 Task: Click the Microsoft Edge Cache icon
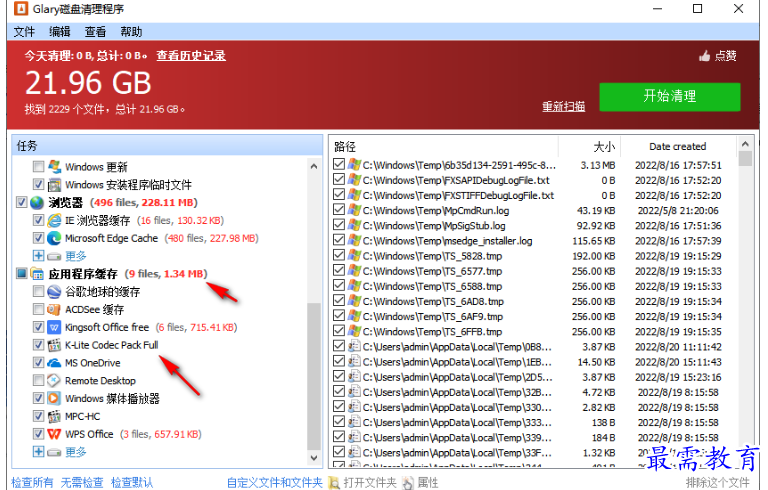pos(54,238)
